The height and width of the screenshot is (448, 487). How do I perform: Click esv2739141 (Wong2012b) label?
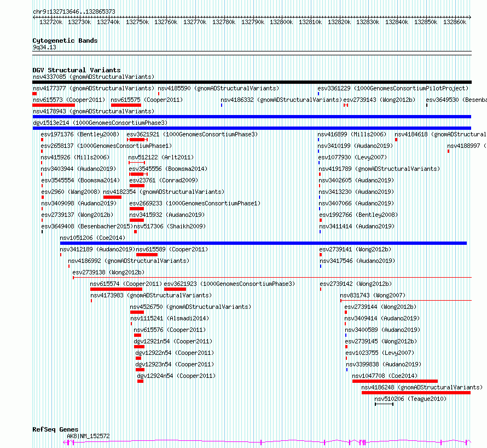click(355, 249)
